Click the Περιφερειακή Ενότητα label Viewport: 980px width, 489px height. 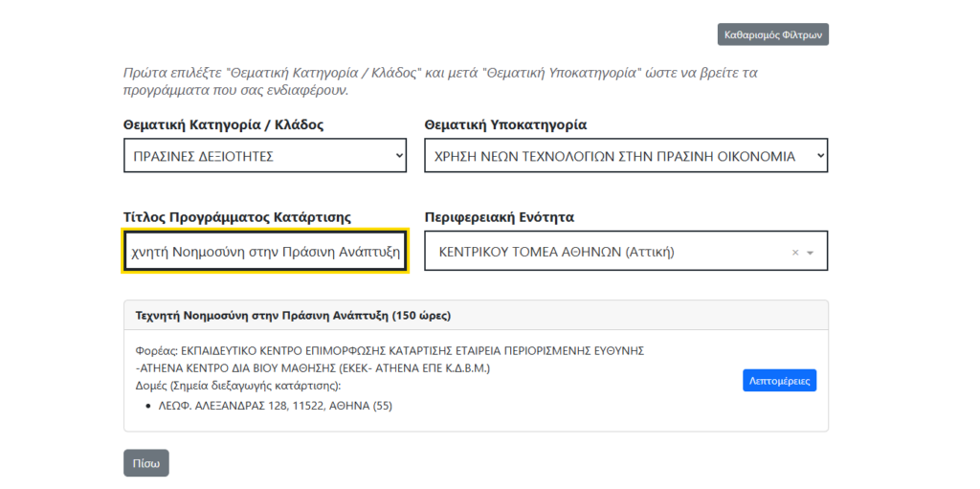tap(499, 217)
